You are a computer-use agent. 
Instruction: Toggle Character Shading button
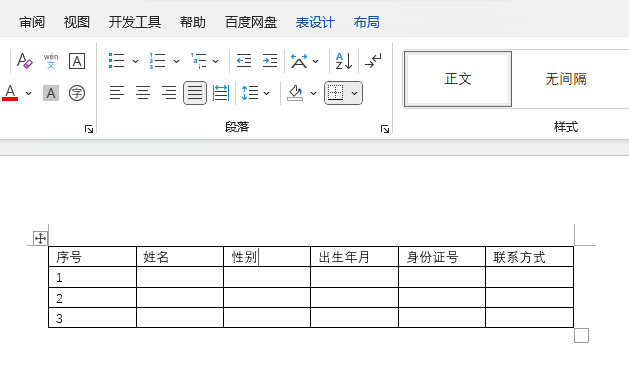click(x=51, y=93)
